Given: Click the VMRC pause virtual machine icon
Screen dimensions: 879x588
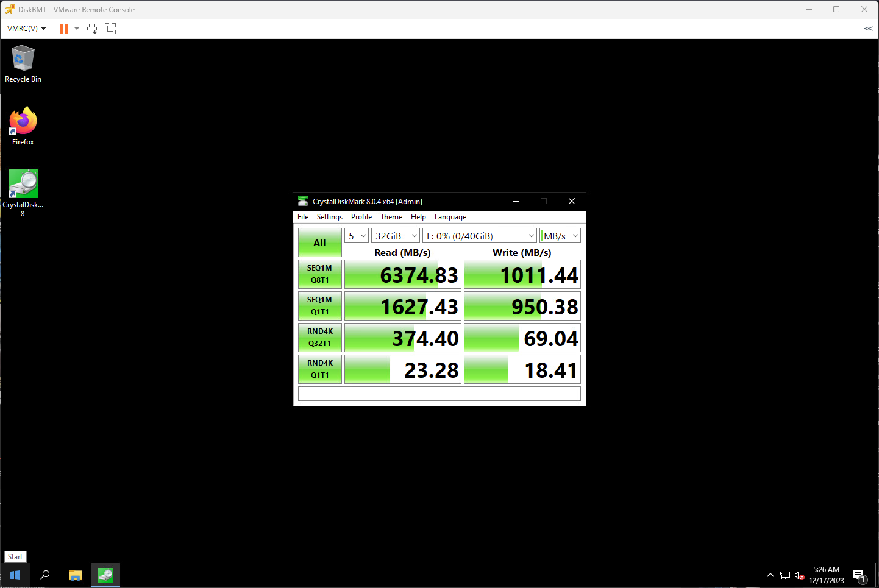Looking at the screenshot, I should 64,29.
